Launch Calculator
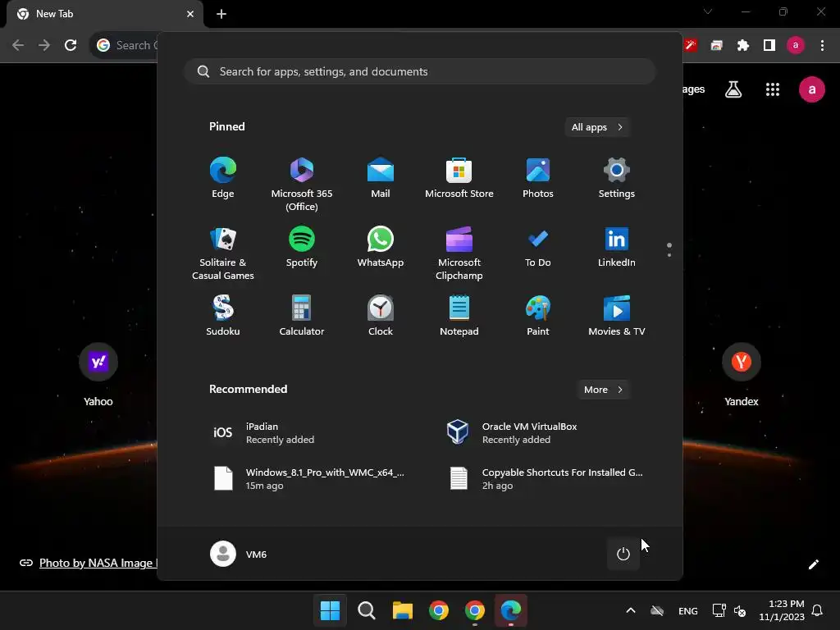 click(302, 317)
